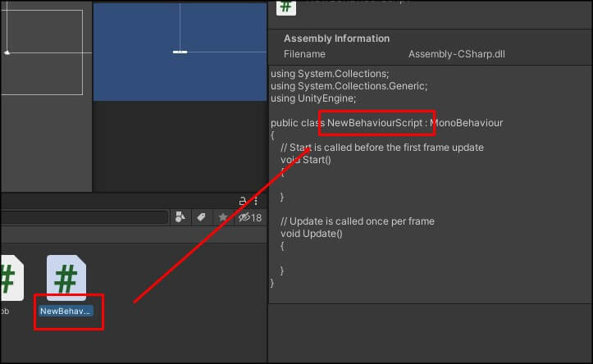This screenshot has height=364, width=593.
Task: Click the blue camera preview in the Scene view
Action: [180, 52]
